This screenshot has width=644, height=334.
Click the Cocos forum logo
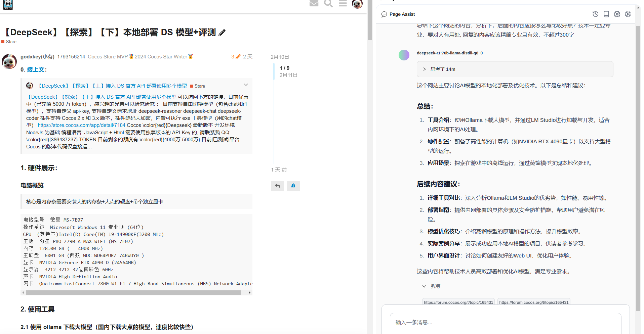(8, 5)
